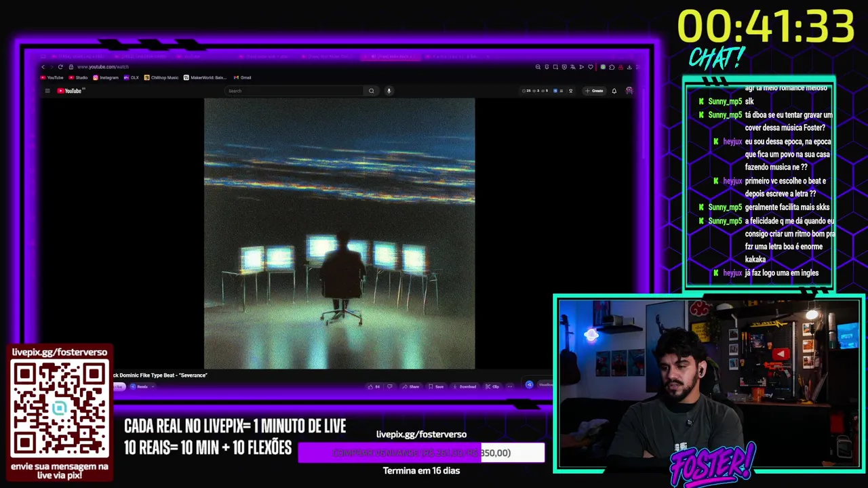Image resolution: width=868 pixels, height=488 pixels.
Task: Open the extensions puzzle-piece icon
Action: click(x=612, y=67)
